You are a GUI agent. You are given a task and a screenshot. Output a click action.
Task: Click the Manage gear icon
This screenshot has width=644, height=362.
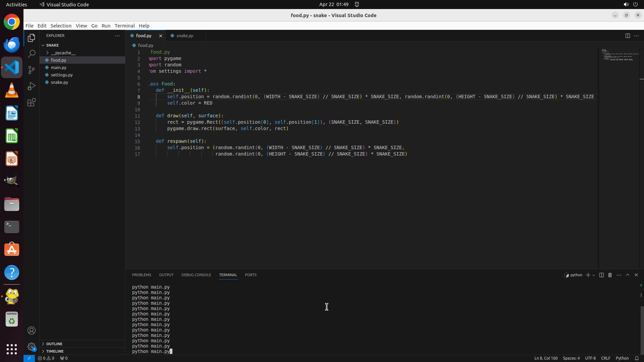click(x=32, y=346)
